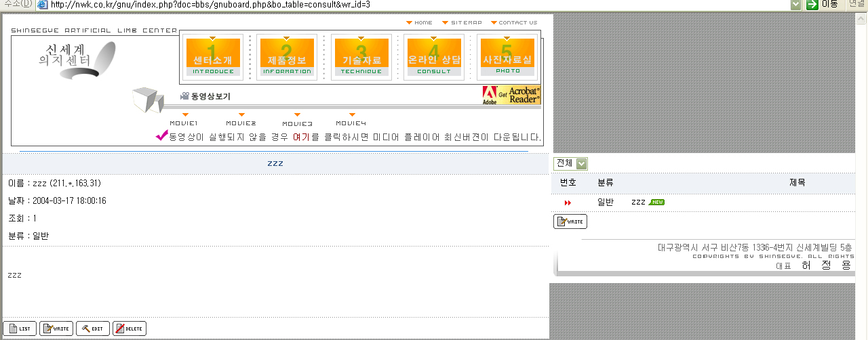Click the 분류 column header

coord(606,183)
